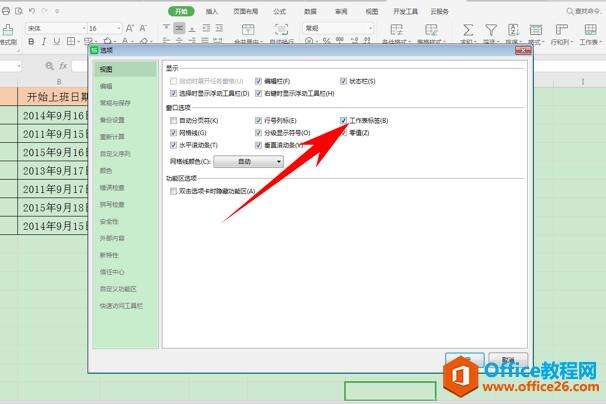The height and width of the screenshot is (404, 606).
Task: Click the fx insert function icon
Action: [63, 66]
